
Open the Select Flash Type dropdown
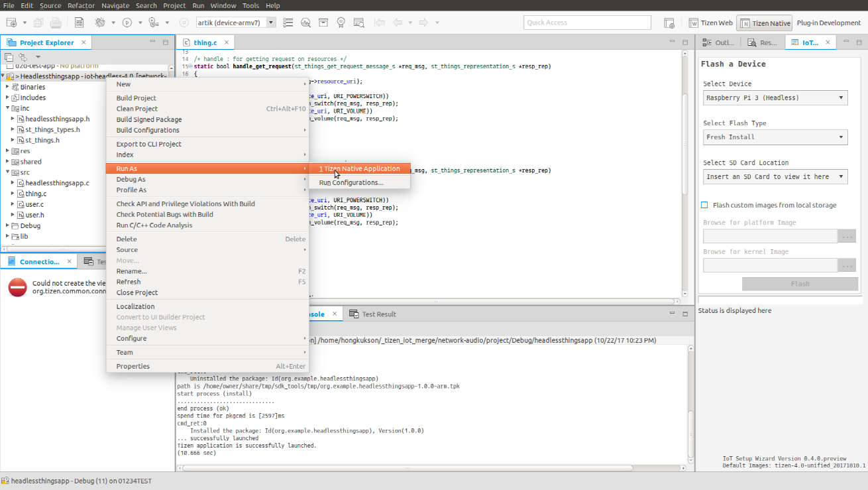tap(775, 137)
